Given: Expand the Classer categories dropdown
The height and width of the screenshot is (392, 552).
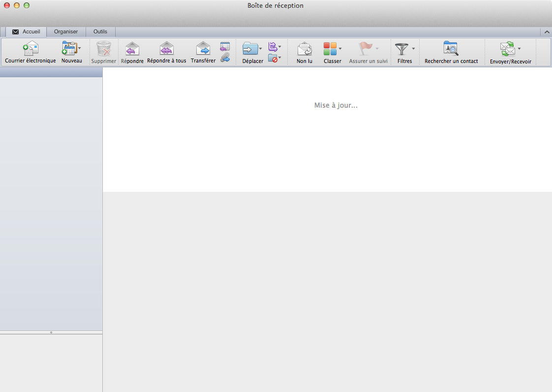Looking at the screenshot, I should [x=340, y=49].
